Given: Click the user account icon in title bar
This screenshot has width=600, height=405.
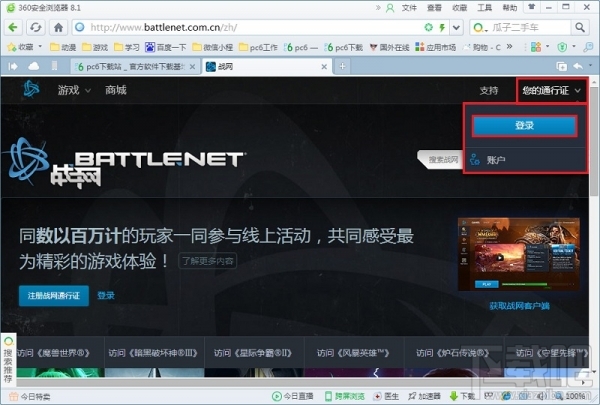Looking at the screenshot, I should (390, 8).
